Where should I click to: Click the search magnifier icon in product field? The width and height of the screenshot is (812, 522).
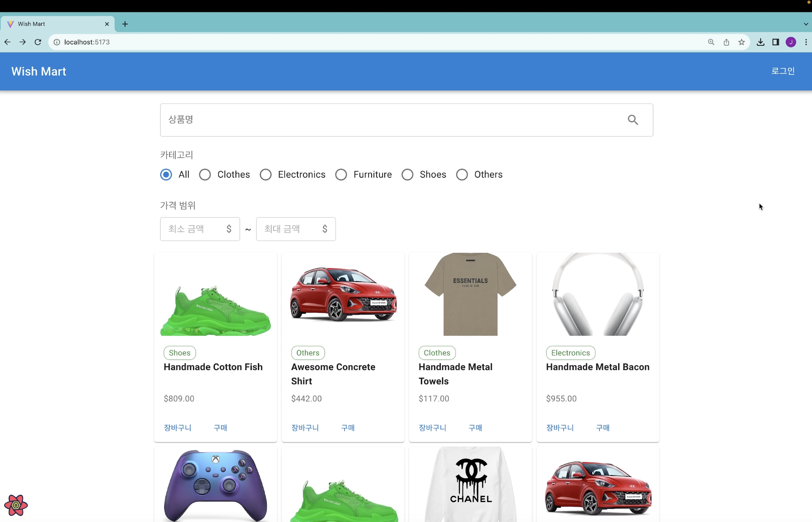(x=633, y=120)
